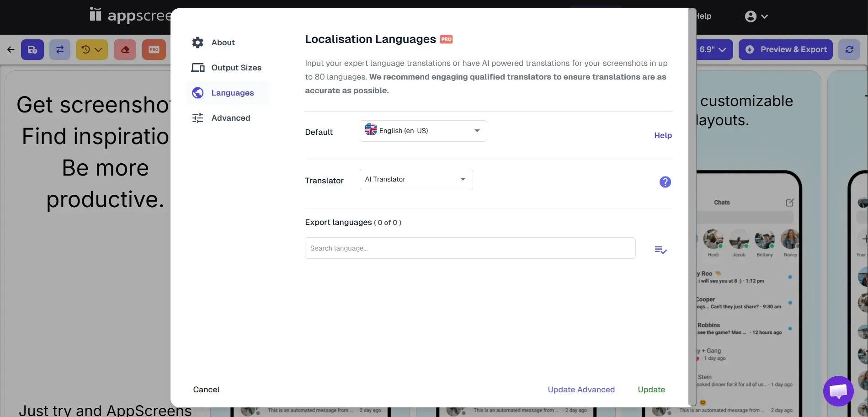The width and height of the screenshot is (868, 417).
Task: Click the swap arrows toolbar icon
Action: click(x=59, y=49)
